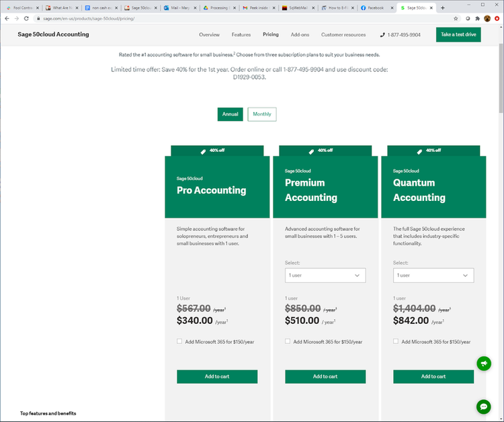The image size is (504, 422).
Task: Add Pro Accounting to cart
Action: [217, 376]
